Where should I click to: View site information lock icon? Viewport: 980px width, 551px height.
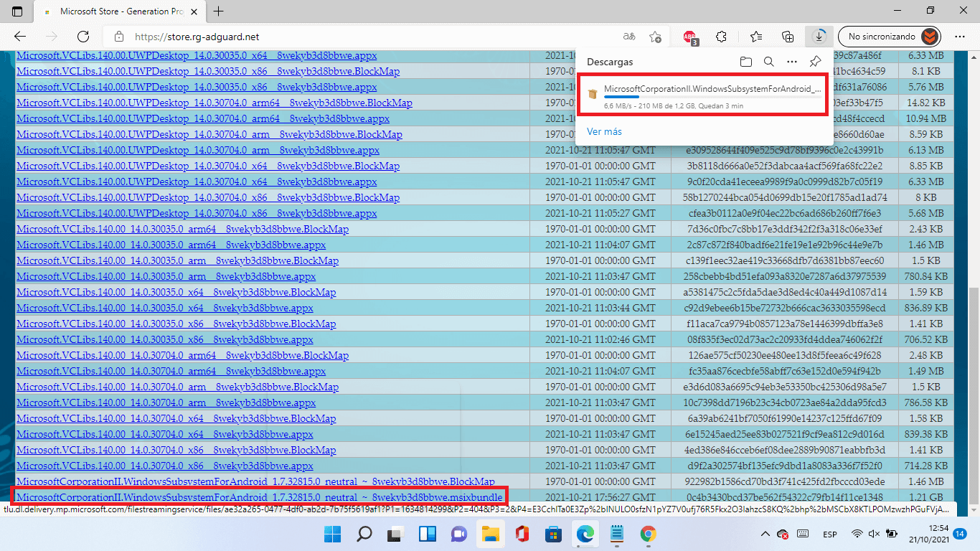119,37
